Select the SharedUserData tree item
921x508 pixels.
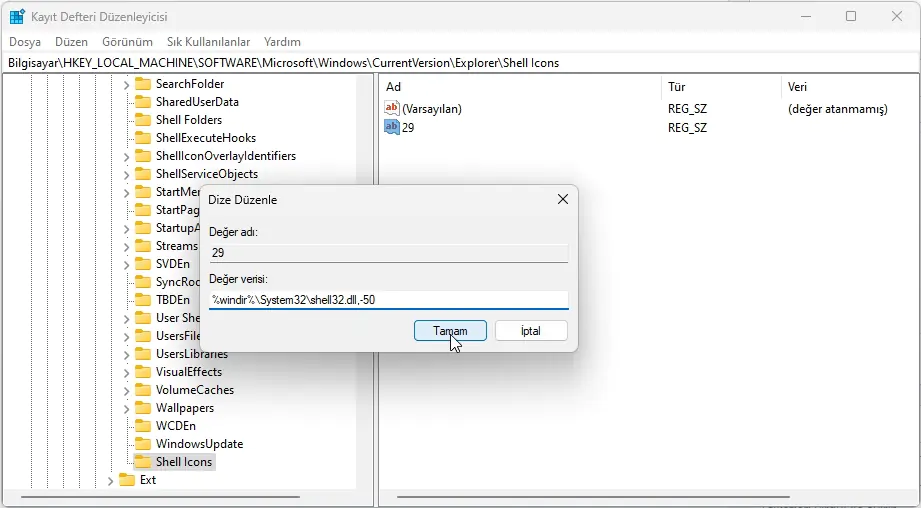click(x=197, y=102)
